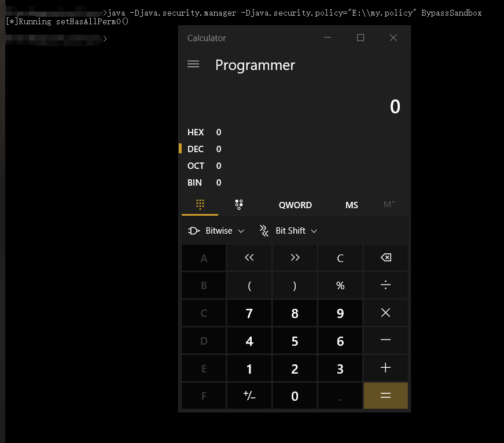Click the divide operator key
Screen dimensions: 504x443
point(385,286)
